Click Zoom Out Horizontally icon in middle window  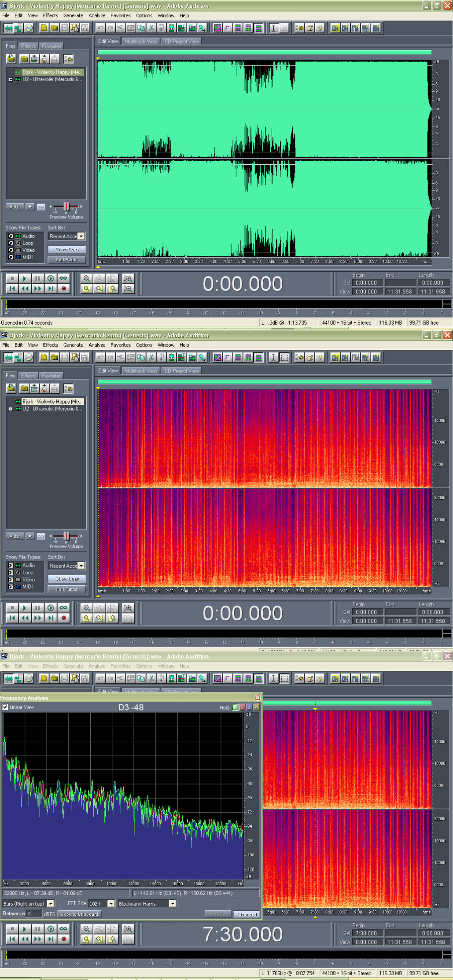click(99, 608)
